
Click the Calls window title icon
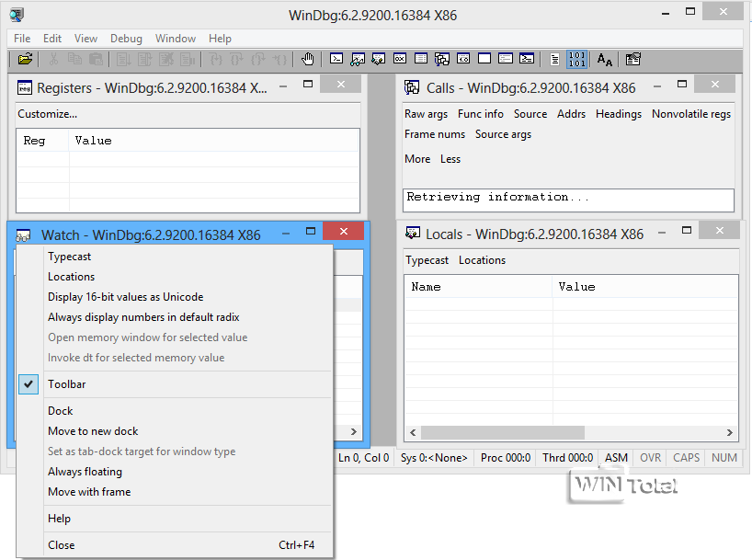coord(412,87)
